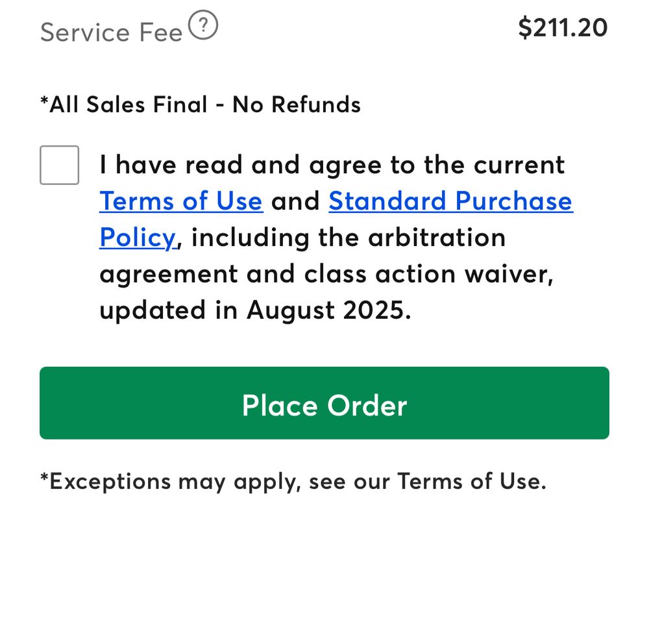Check the terms agreement checkbox
This screenshot has height=644, width=649.
59,165
